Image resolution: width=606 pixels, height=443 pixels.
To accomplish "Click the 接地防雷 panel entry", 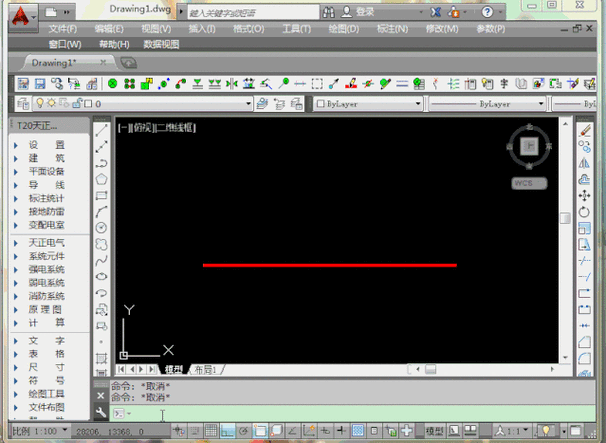I will pos(46,212).
